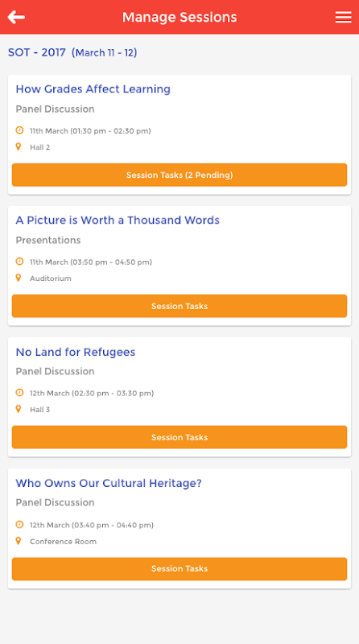Open Session Tasks for Who Owns Our Cultural Heritage
359x644 pixels.
point(179,569)
